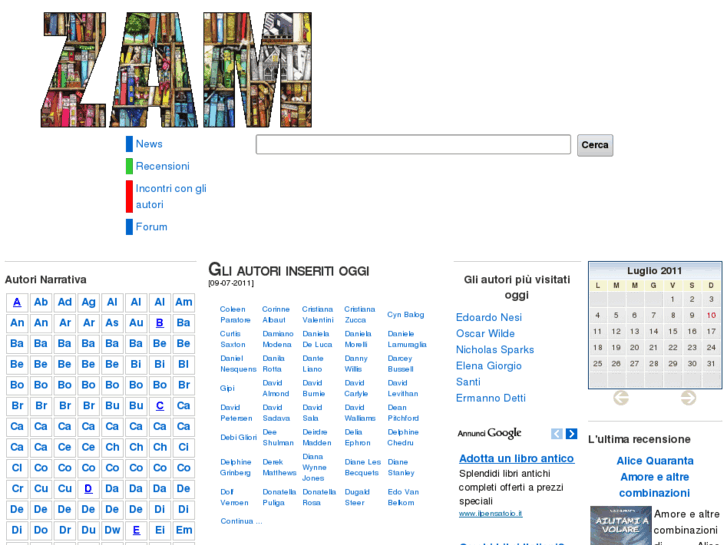Viewport: 727px width, 545px height.
Task: Open the Forum menu item
Action: click(x=151, y=227)
